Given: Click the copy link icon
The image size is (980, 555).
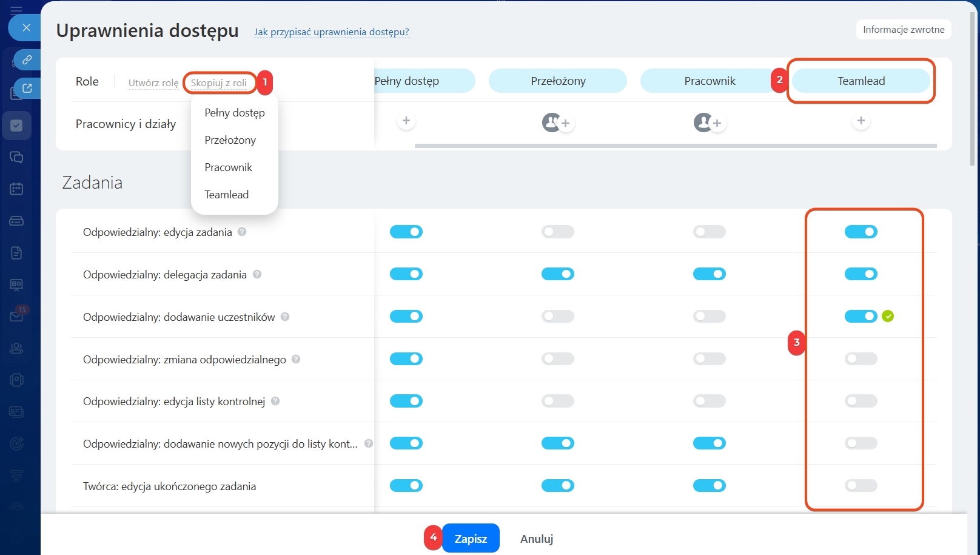Looking at the screenshot, I should pos(27,60).
